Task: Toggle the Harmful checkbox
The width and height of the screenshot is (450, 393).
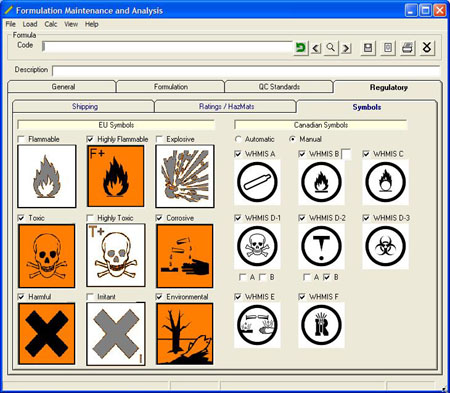Action: (21, 297)
